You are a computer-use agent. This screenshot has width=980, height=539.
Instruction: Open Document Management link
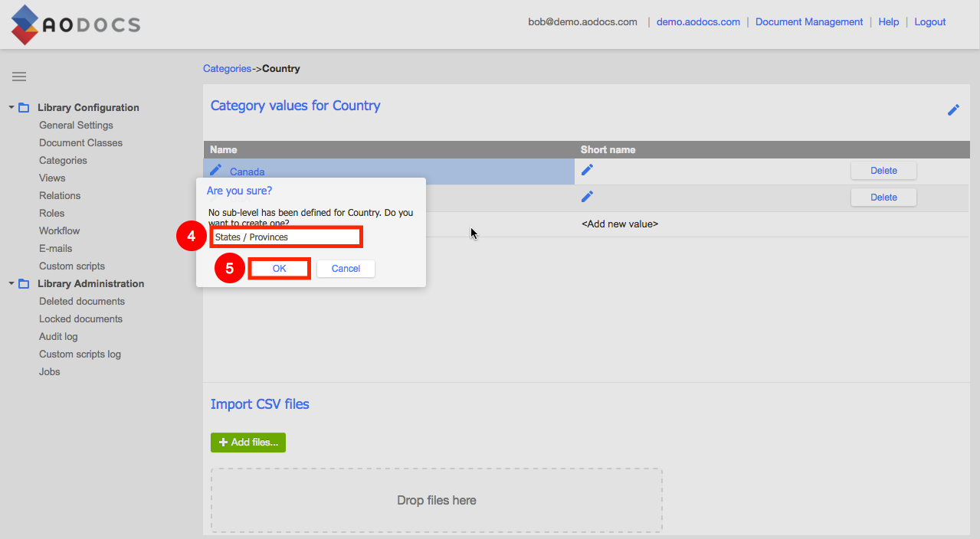(x=809, y=22)
